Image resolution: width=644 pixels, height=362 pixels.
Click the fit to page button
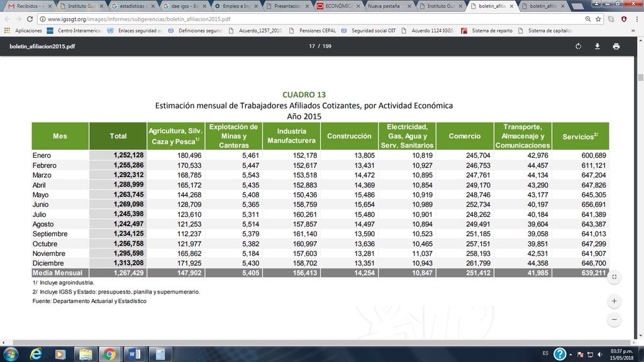pyautogui.click(x=614, y=277)
